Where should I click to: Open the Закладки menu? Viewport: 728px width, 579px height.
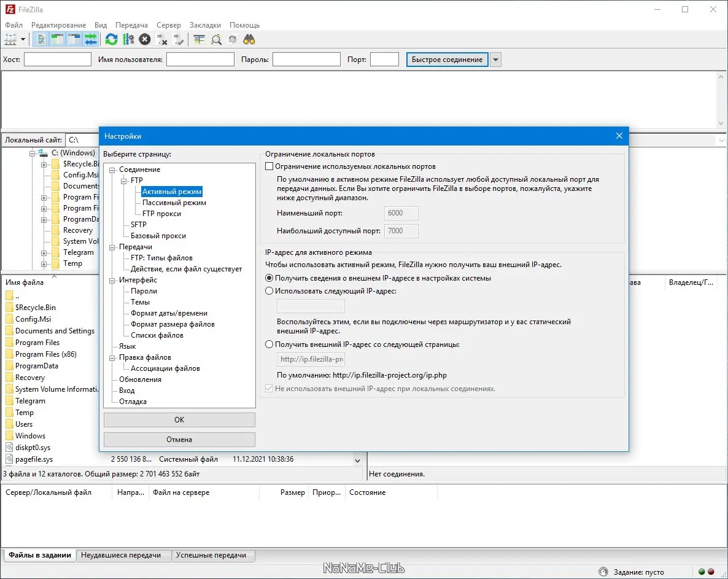click(x=205, y=25)
